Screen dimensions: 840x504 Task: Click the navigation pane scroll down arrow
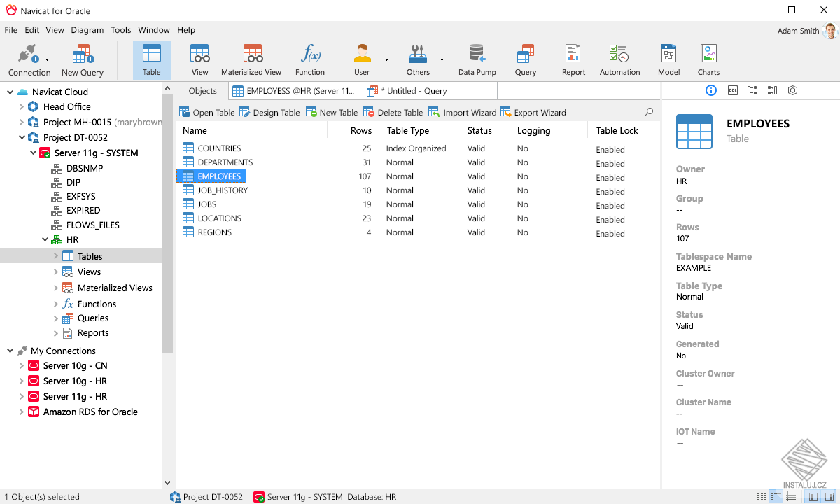click(167, 482)
